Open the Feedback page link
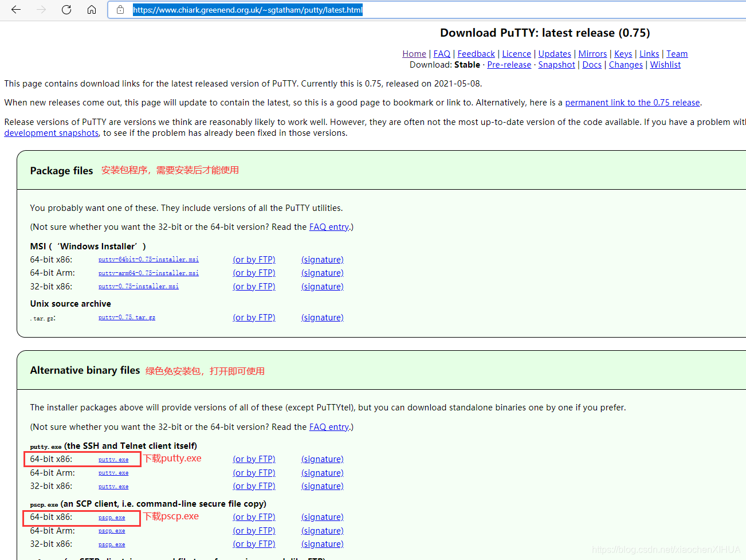Viewport: 746px width, 560px height. click(x=476, y=54)
